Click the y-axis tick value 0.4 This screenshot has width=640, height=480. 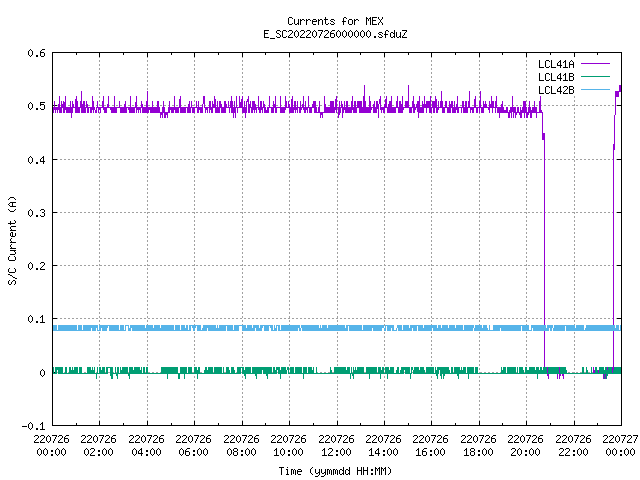coord(36,160)
